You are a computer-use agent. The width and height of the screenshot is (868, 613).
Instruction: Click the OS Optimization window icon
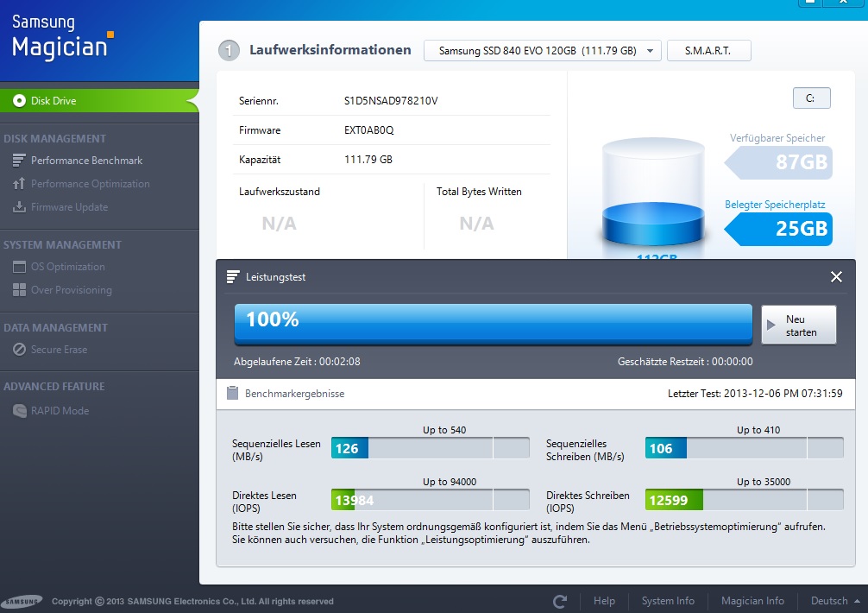[x=19, y=267]
